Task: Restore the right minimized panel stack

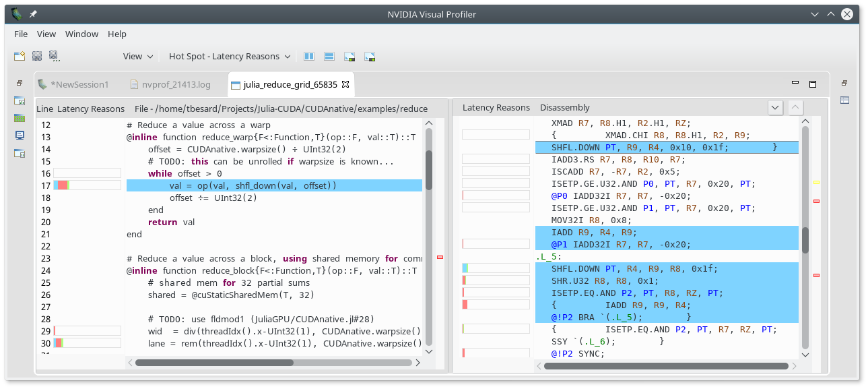Action: pyautogui.click(x=844, y=84)
